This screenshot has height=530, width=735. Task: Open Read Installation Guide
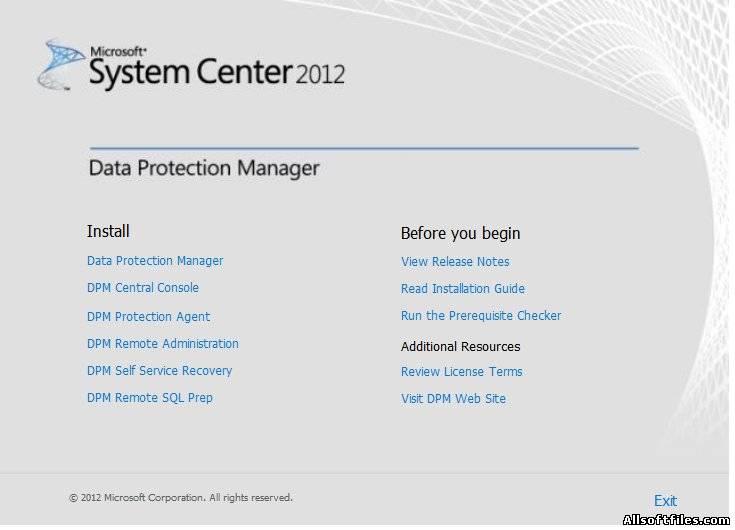tap(463, 289)
